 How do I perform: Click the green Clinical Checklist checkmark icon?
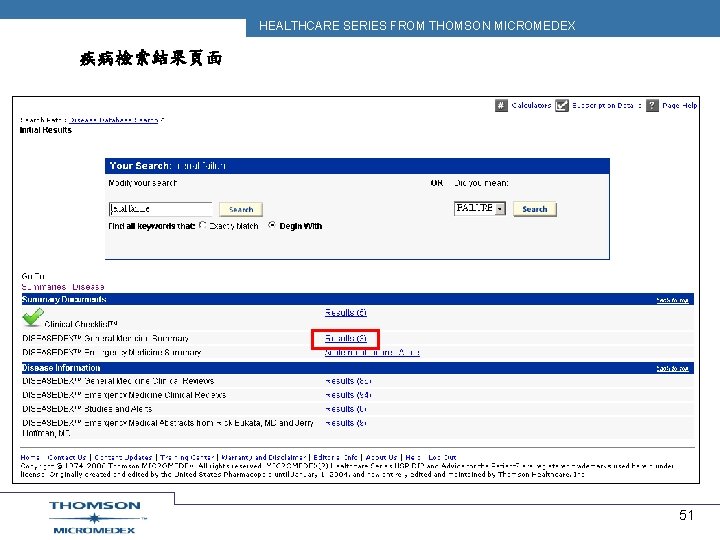tap(33, 317)
